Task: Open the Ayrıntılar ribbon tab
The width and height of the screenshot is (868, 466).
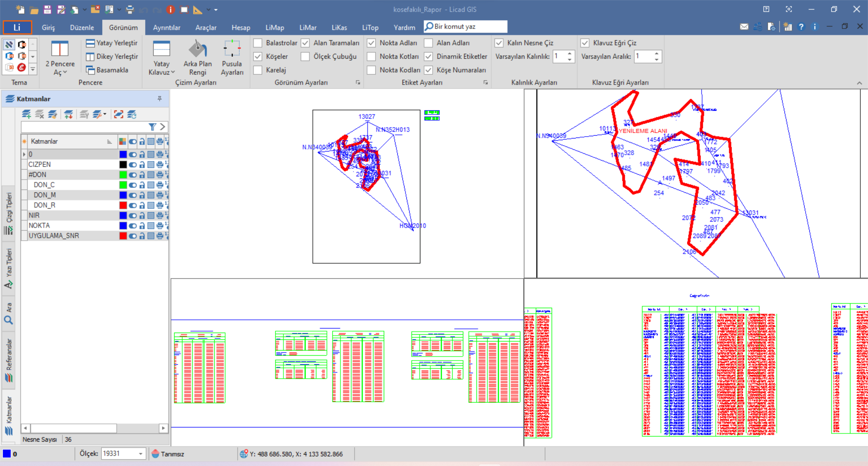Action: (x=167, y=28)
